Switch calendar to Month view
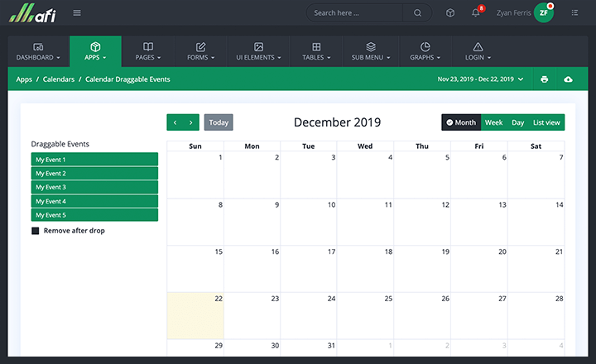This screenshot has height=364, width=596. click(x=461, y=122)
